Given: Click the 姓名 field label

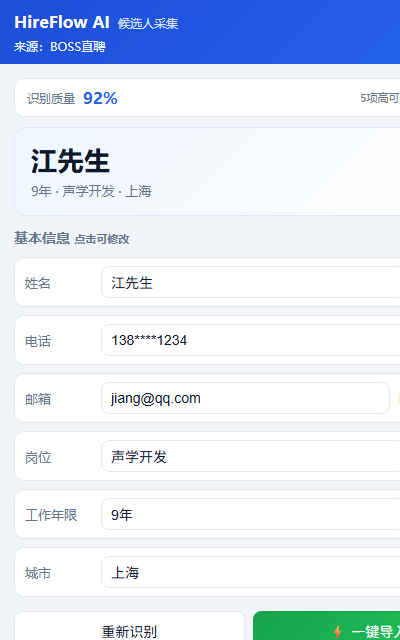Looking at the screenshot, I should pos(38,283).
